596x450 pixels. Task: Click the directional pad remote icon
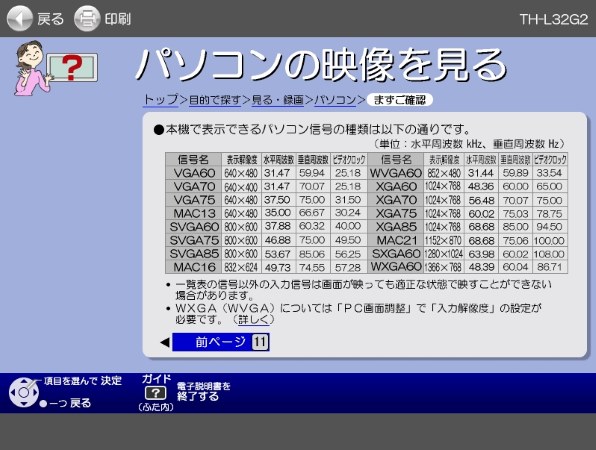click(x=24, y=392)
